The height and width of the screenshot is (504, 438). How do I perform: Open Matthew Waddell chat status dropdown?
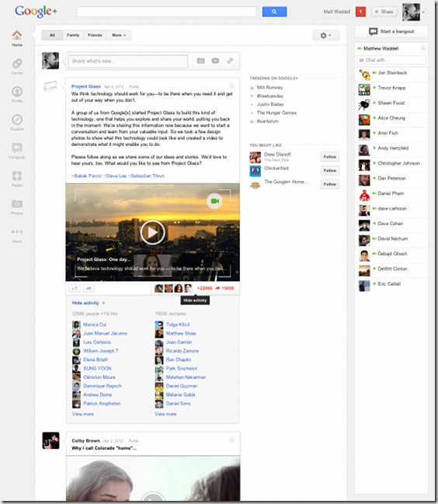coord(423,48)
